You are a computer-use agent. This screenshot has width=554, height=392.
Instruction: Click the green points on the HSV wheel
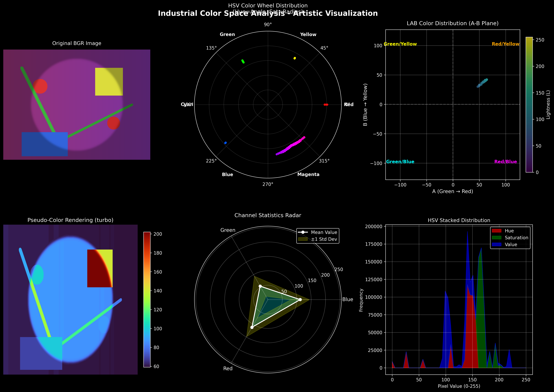coord(243,61)
